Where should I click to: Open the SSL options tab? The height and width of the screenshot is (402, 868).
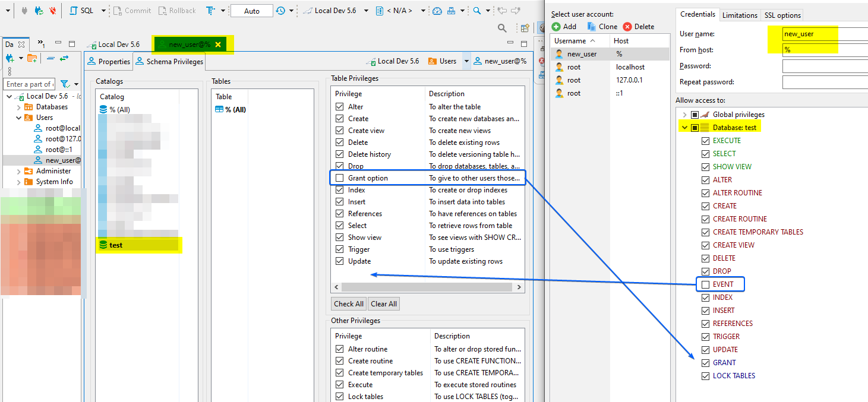point(782,15)
